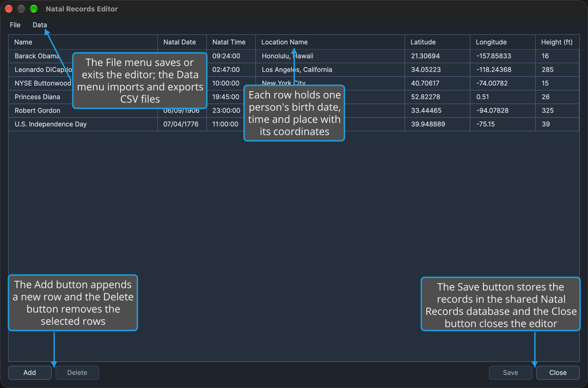Viewport: 588px width, 388px height.
Task: Click the Location Name column header
Action: tap(330, 42)
